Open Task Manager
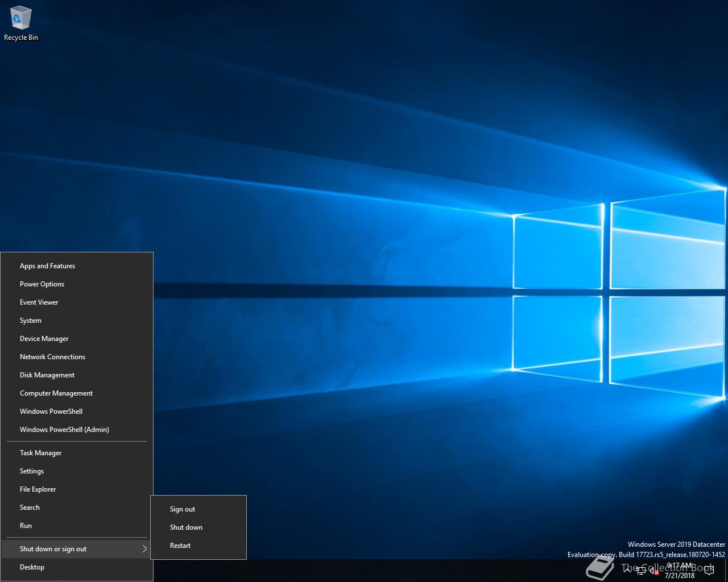The height and width of the screenshot is (582, 728). click(77, 453)
